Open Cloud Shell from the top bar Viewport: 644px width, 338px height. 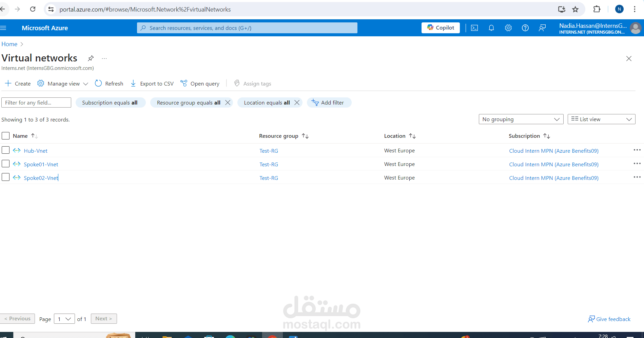click(x=474, y=28)
